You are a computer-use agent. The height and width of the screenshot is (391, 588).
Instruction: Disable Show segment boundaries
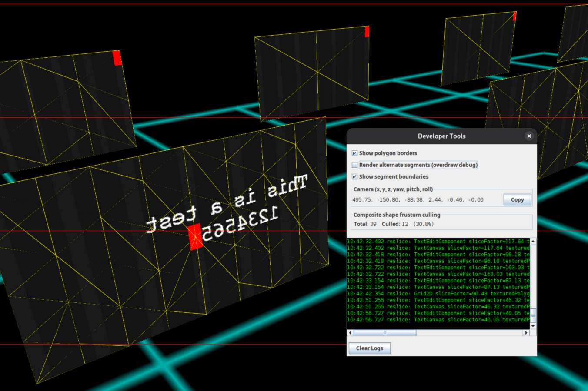[354, 176]
